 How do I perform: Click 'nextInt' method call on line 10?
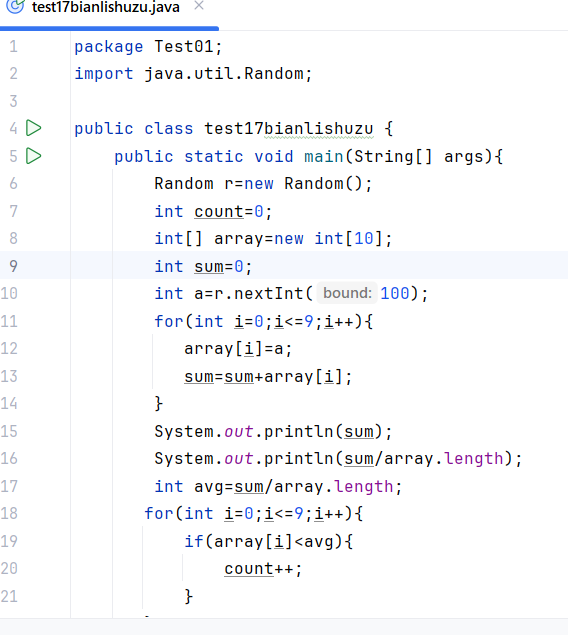(x=268, y=294)
